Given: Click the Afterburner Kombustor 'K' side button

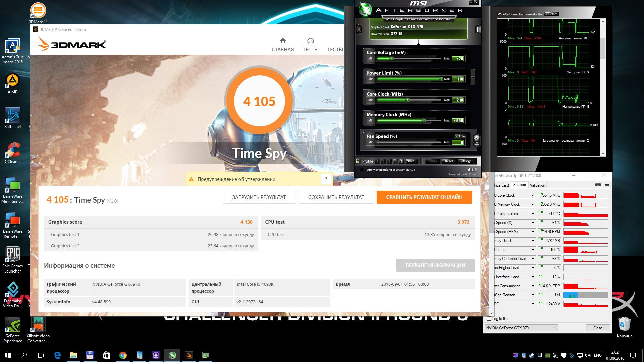Looking at the screenshot, I should (x=359, y=29).
